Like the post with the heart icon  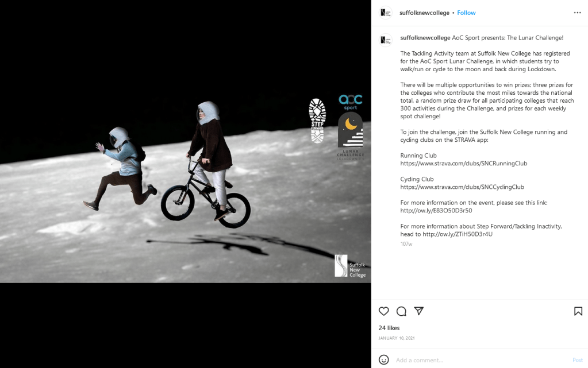(x=384, y=311)
